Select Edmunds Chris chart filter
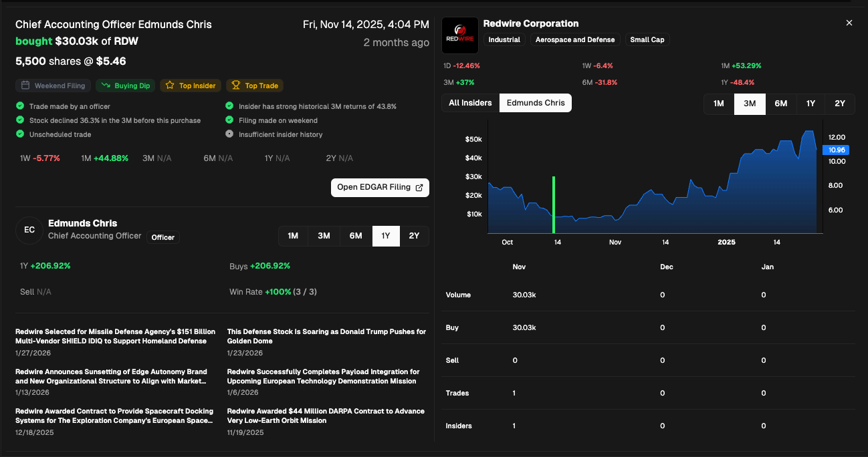Image resolution: width=868 pixels, height=457 pixels. pyautogui.click(x=536, y=103)
